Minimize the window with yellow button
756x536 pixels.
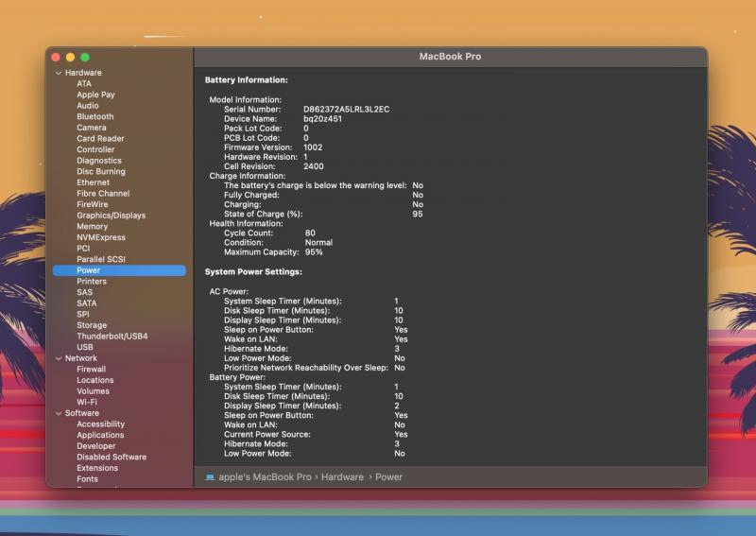point(70,58)
